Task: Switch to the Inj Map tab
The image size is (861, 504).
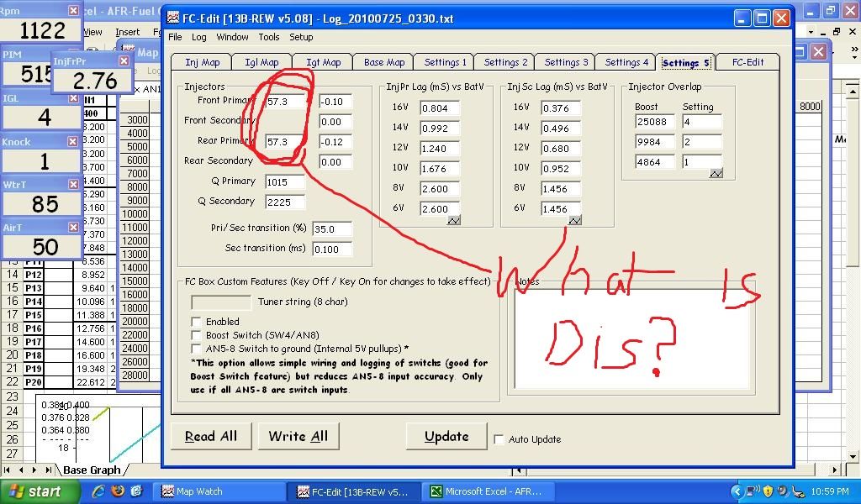Action: pyautogui.click(x=202, y=62)
